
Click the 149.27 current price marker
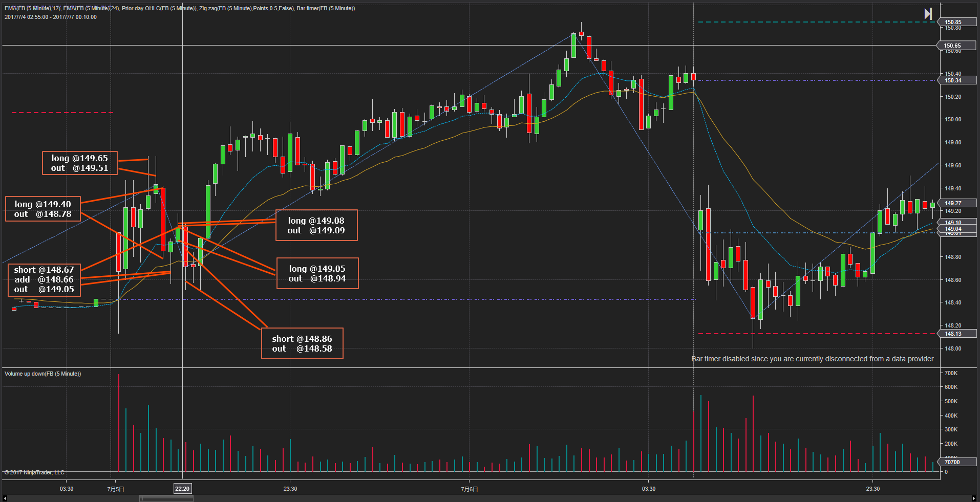click(956, 203)
